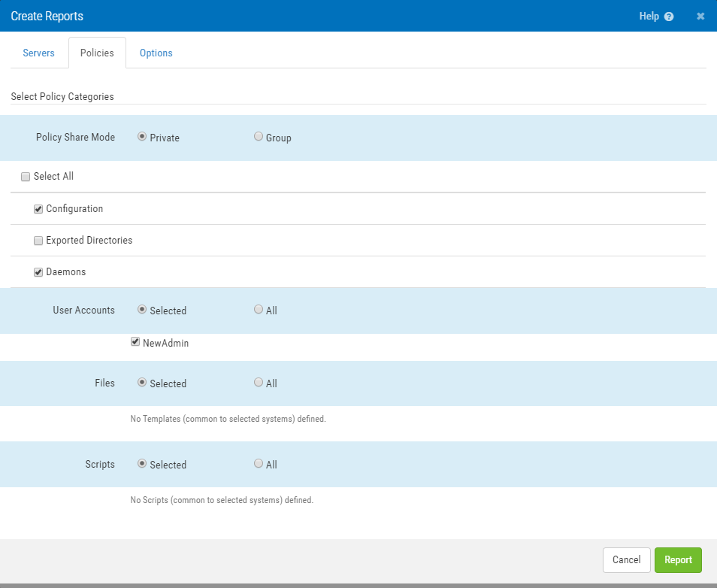Choose All for Files

(259, 383)
